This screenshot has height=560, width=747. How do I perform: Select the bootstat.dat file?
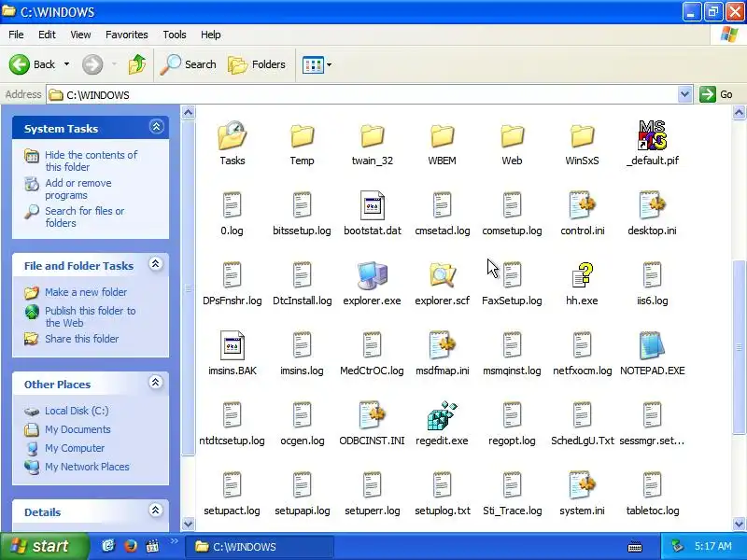click(x=372, y=213)
